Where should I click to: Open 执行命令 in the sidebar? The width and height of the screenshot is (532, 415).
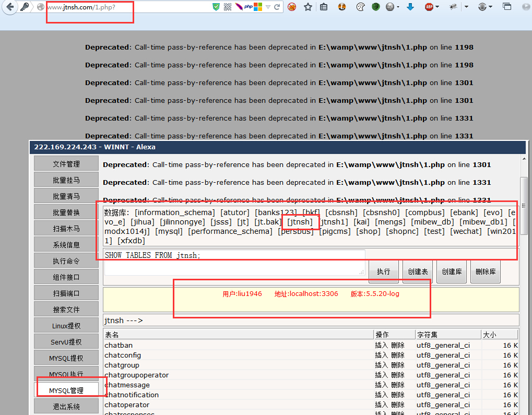tap(66, 261)
